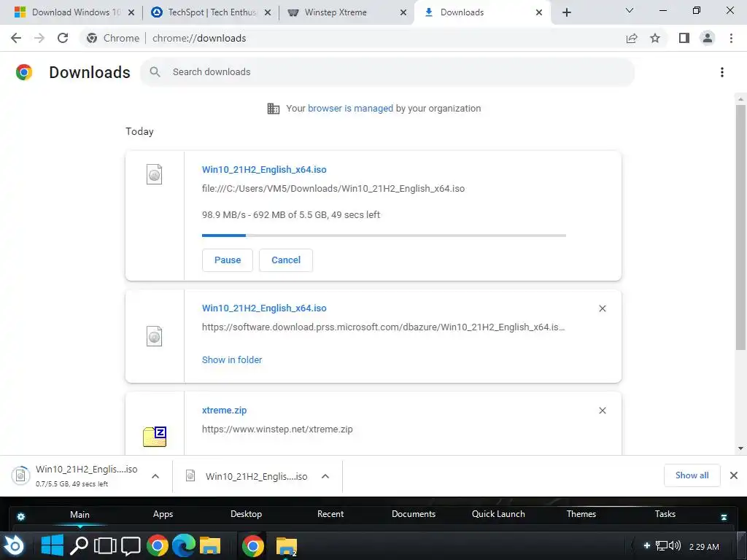The image size is (747, 560).
Task: Select the Themes shelf tab
Action: pyautogui.click(x=581, y=514)
